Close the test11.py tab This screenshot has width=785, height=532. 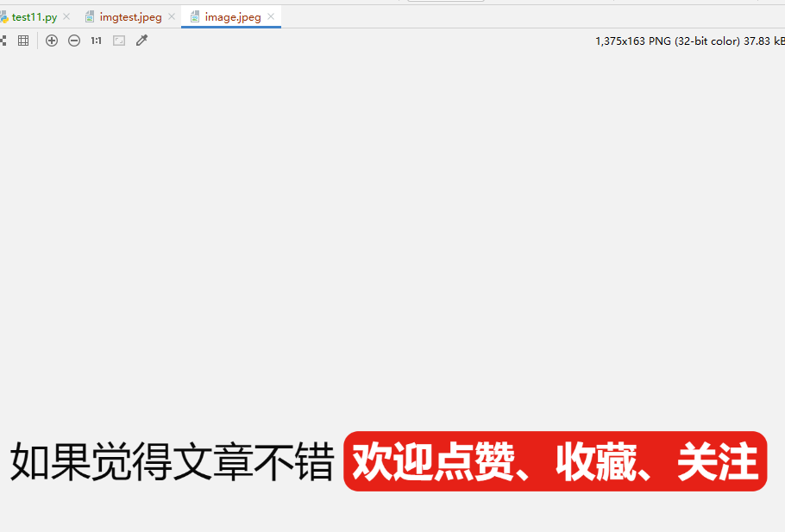(66, 16)
